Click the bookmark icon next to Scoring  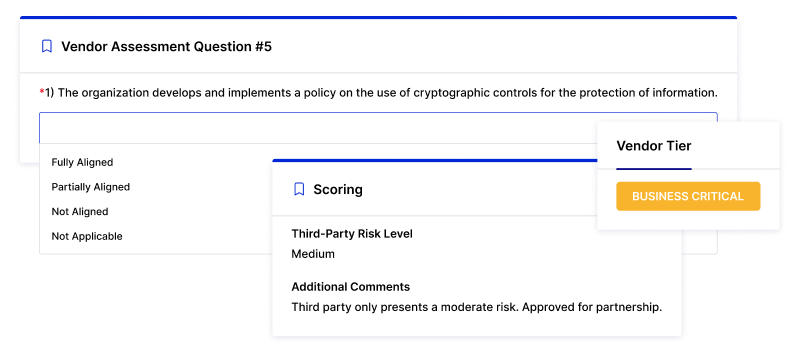click(x=299, y=190)
